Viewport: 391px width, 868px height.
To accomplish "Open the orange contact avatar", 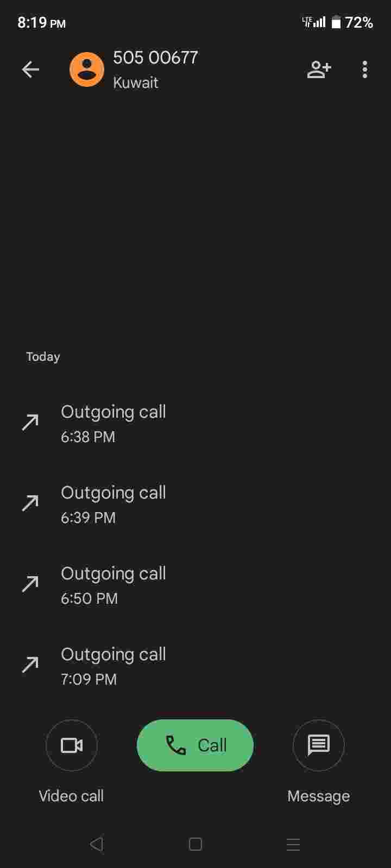I will point(87,69).
